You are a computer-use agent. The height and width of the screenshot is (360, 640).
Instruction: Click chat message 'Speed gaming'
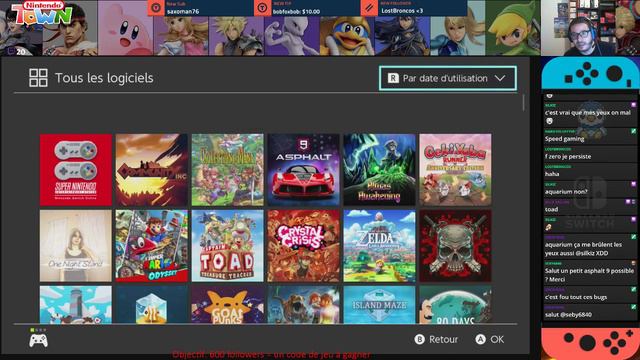tap(564, 139)
